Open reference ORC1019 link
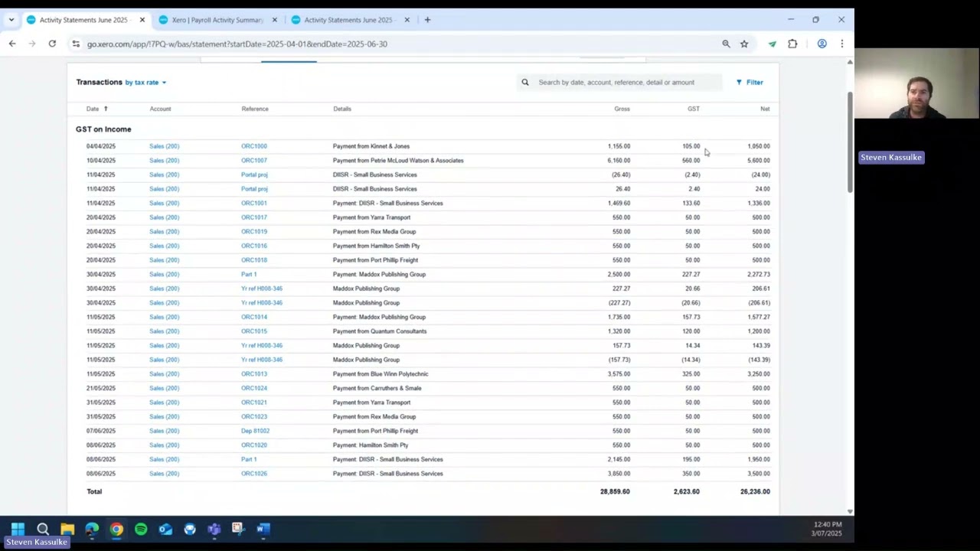Image resolution: width=980 pixels, height=551 pixels. click(254, 232)
